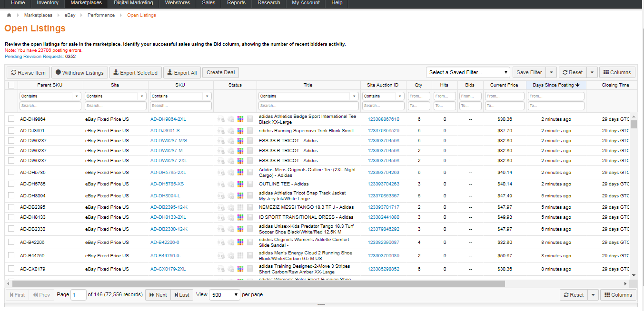Click Export Selected download button

pos(135,73)
